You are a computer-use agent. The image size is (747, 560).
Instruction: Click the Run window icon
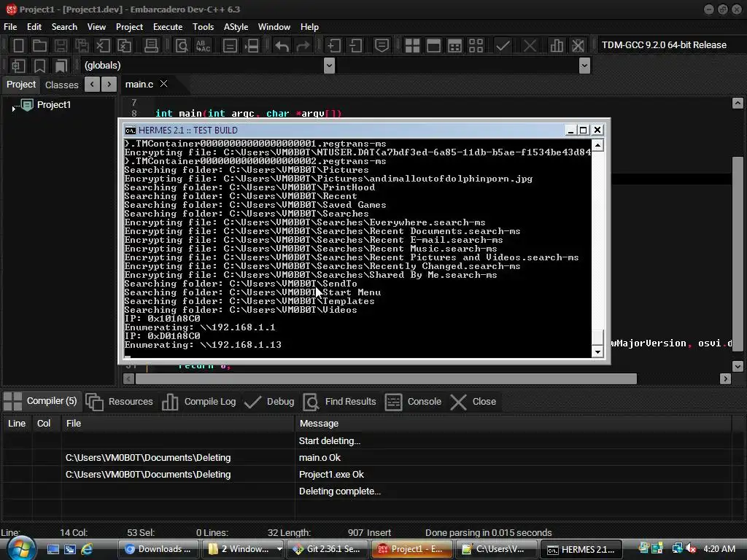pyautogui.click(x=433, y=46)
